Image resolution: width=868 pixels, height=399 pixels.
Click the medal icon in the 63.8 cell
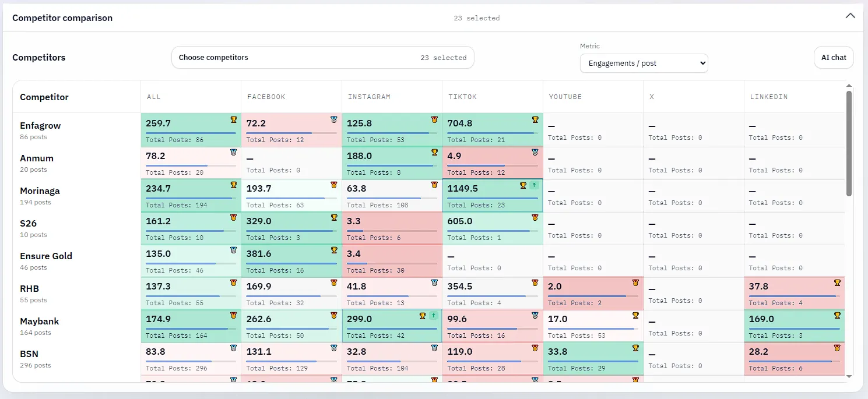(434, 185)
